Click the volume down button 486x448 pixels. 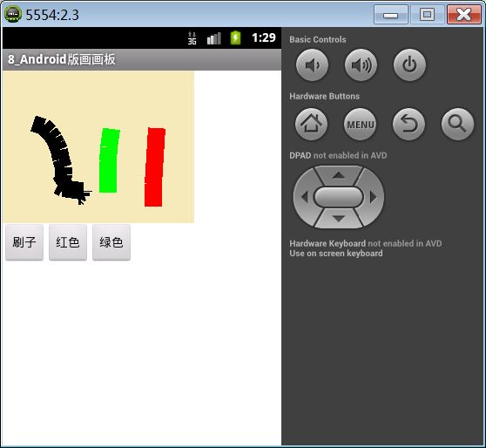click(312, 65)
